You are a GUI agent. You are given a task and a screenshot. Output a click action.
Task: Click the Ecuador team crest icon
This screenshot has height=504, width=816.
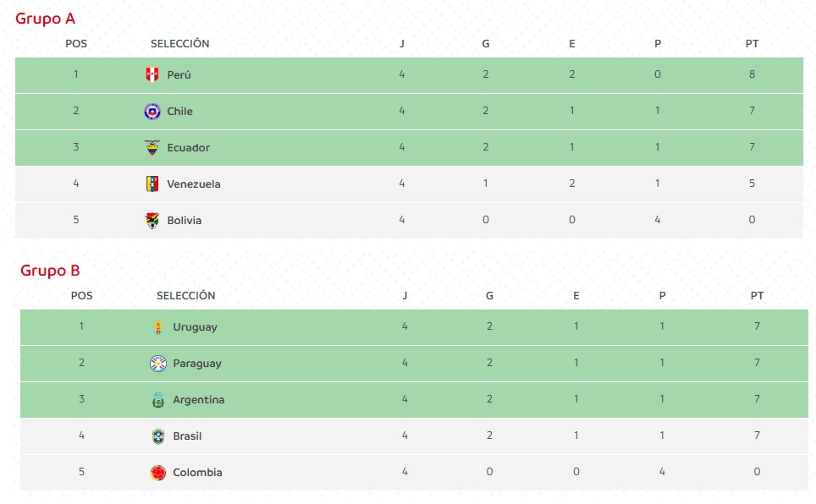(152, 147)
